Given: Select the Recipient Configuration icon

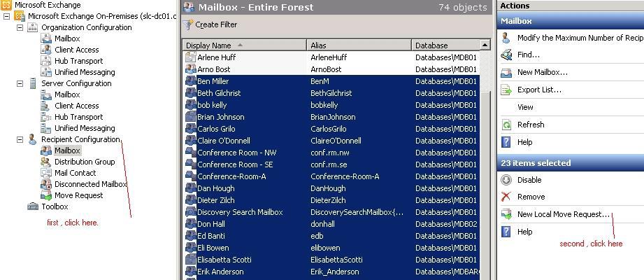Looking at the screenshot, I should pos(32,140).
